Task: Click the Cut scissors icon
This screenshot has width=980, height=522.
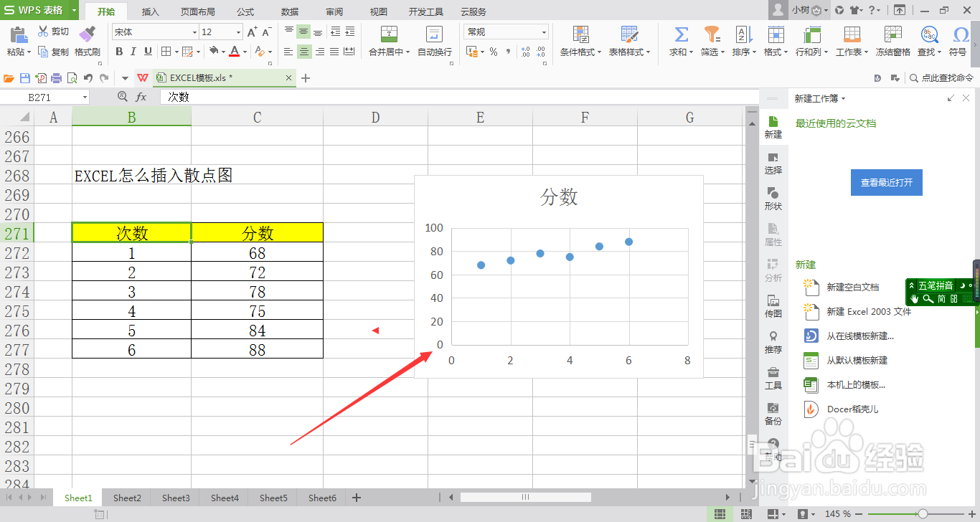Action: 43,32
